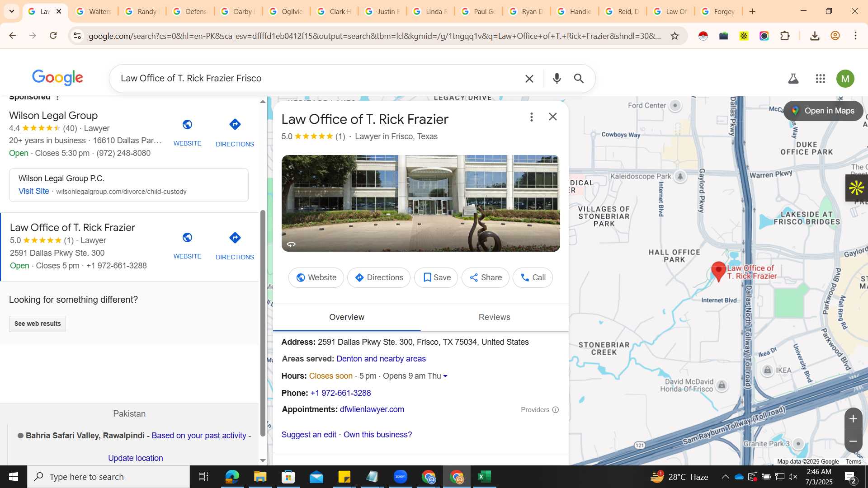Click See web results button
The image size is (868, 488).
pyautogui.click(x=38, y=324)
